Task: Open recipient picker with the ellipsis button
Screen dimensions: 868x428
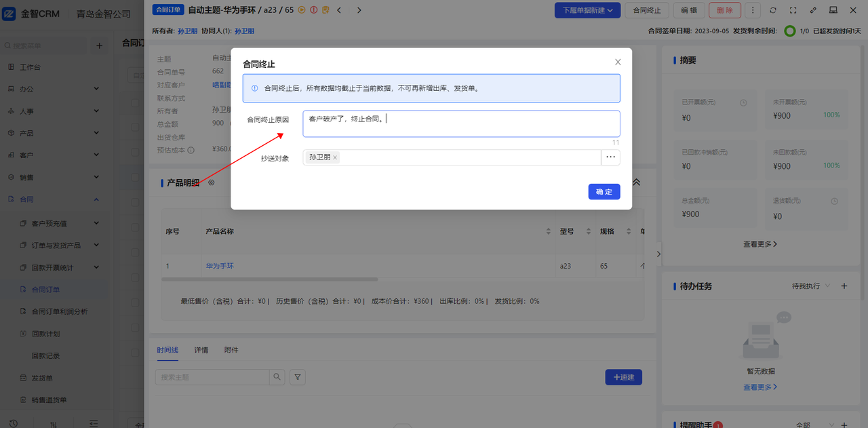Action: [610, 157]
